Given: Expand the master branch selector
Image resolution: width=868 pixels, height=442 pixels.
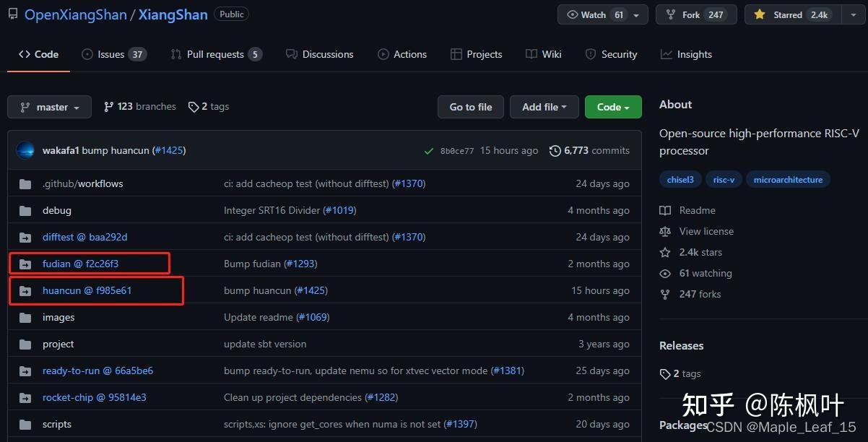Looking at the screenshot, I should [49, 107].
